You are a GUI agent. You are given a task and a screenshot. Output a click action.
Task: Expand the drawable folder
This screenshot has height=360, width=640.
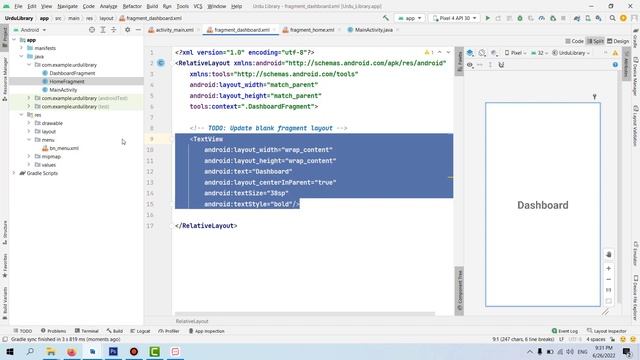tap(29, 123)
